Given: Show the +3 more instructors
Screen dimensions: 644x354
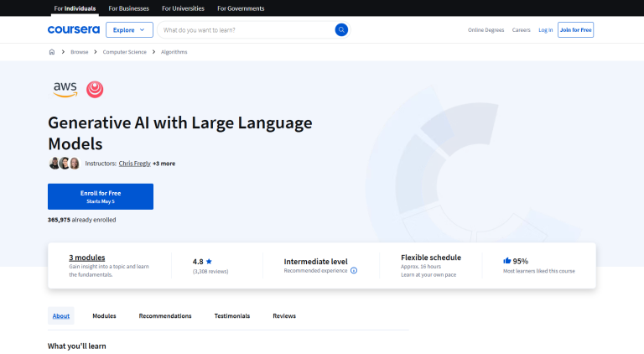Looking at the screenshot, I should [164, 163].
